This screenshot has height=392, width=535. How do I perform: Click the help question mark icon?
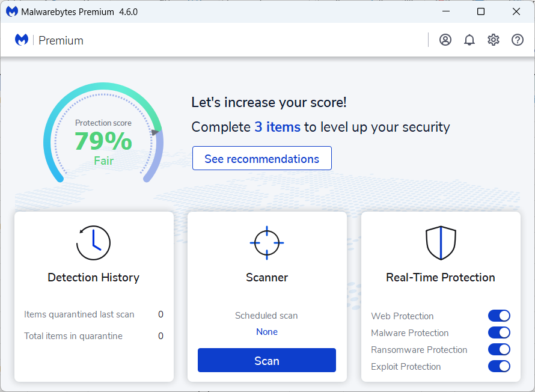[518, 40]
